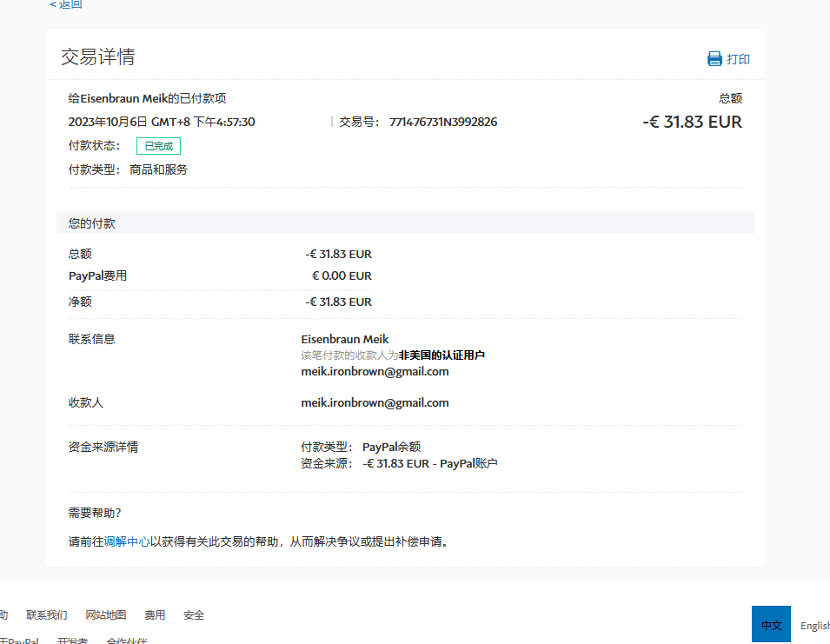Click the email under 联系信息 contact info
The width and height of the screenshot is (830, 644).
[375, 371]
